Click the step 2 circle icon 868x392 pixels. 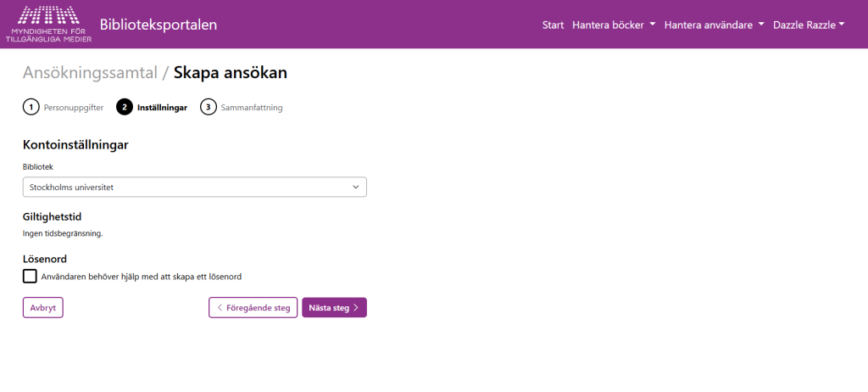[x=125, y=107]
